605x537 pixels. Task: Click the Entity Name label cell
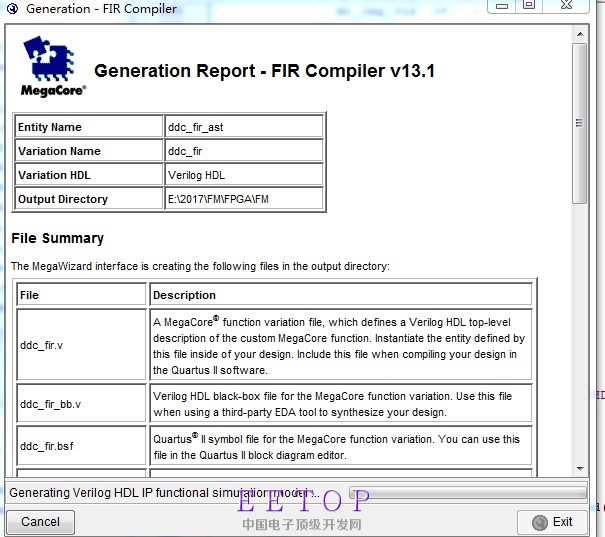[89, 127]
